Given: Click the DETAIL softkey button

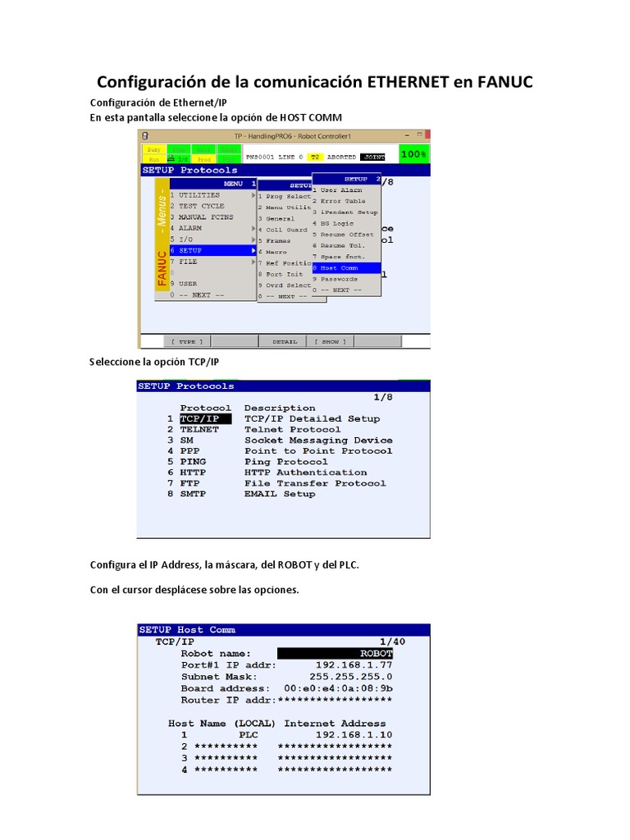Looking at the screenshot, I should point(282,342).
